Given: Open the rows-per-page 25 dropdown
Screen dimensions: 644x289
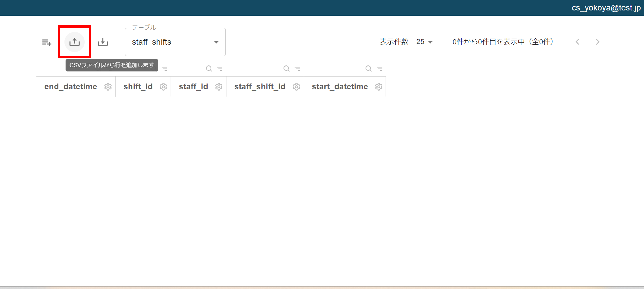Looking at the screenshot, I should point(424,42).
